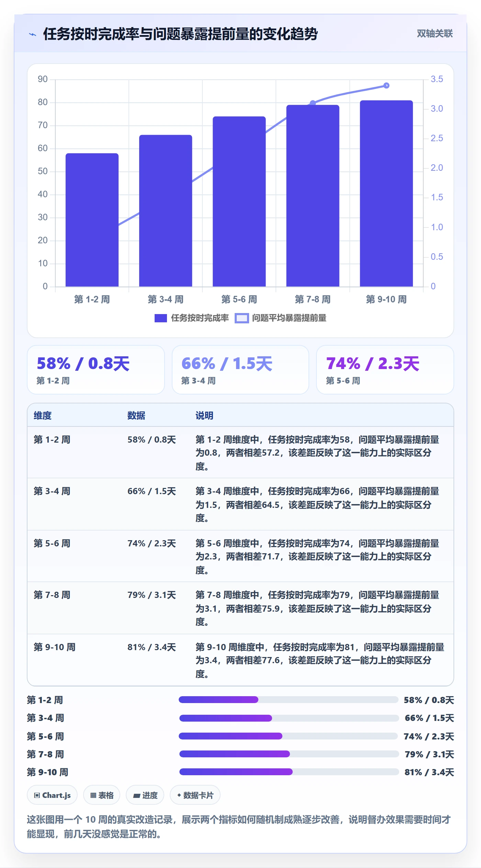Click the 第 3-4 周 progress bar
Screen dimensions: 481x868
pos(289,718)
